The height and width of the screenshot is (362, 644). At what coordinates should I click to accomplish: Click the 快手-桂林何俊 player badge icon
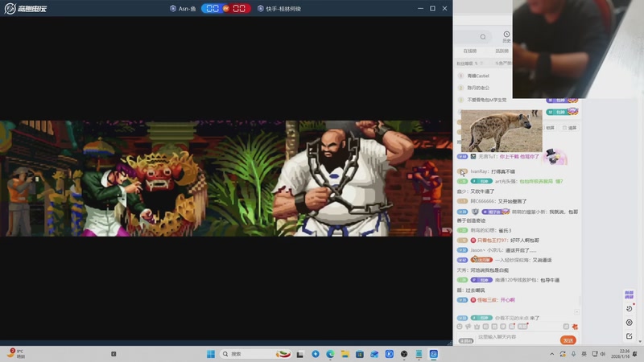coord(260,8)
